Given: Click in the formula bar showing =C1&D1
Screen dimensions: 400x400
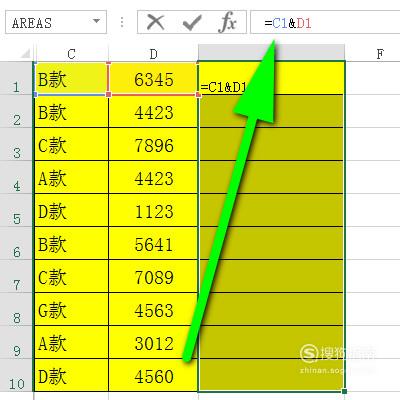Looking at the screenshot, I should (x=325, y=22).
